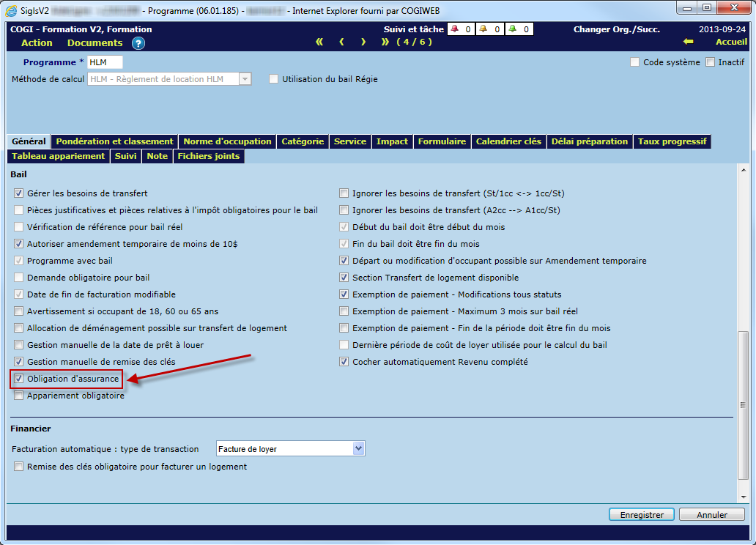756x545 pixels.
Task: Jump to last record arrow
Action: [x=385, y=42]
